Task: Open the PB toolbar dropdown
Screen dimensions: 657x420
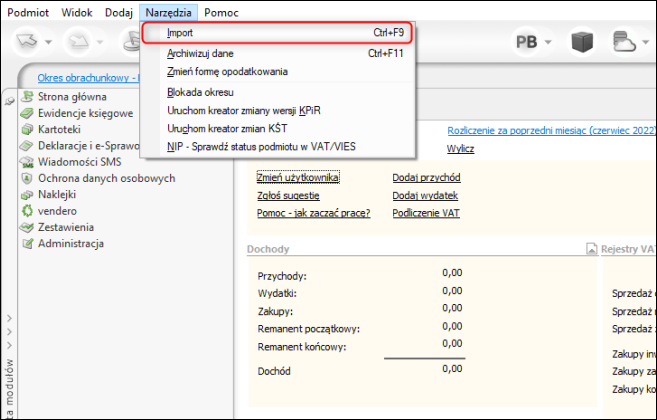Action: [x=535, y=42]
